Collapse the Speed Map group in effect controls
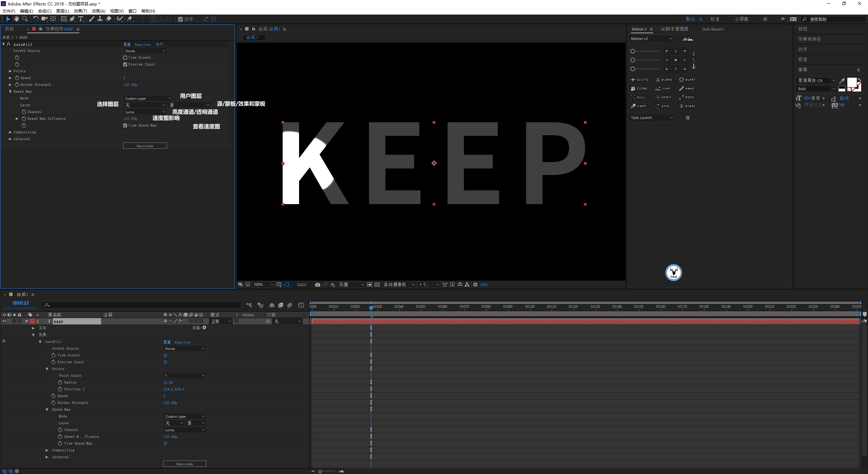The image size is (868, 474). (10, 92)
